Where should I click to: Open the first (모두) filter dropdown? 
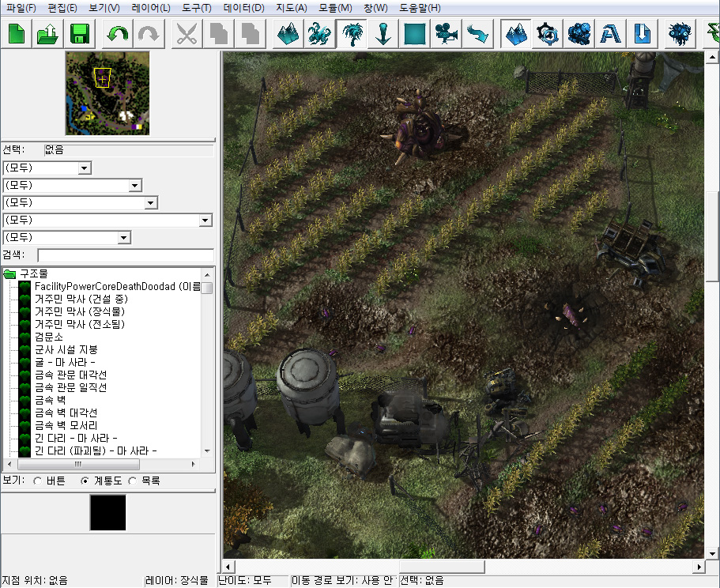[x=84, y=168]
